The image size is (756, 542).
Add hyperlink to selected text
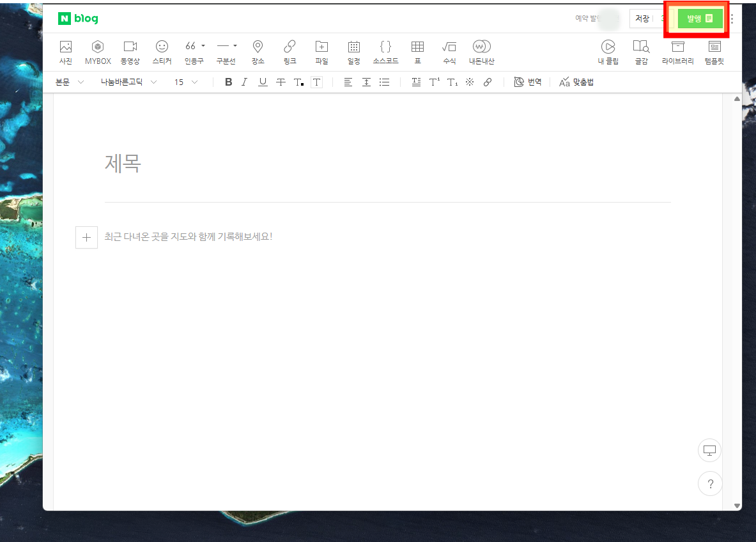pos(488,82)
